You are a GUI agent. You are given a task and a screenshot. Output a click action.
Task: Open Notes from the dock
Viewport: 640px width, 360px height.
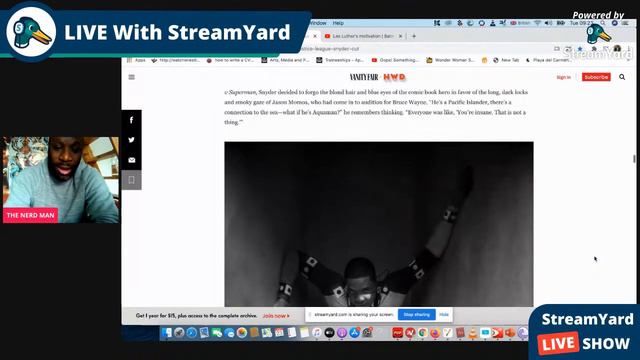tap(304, 333)
